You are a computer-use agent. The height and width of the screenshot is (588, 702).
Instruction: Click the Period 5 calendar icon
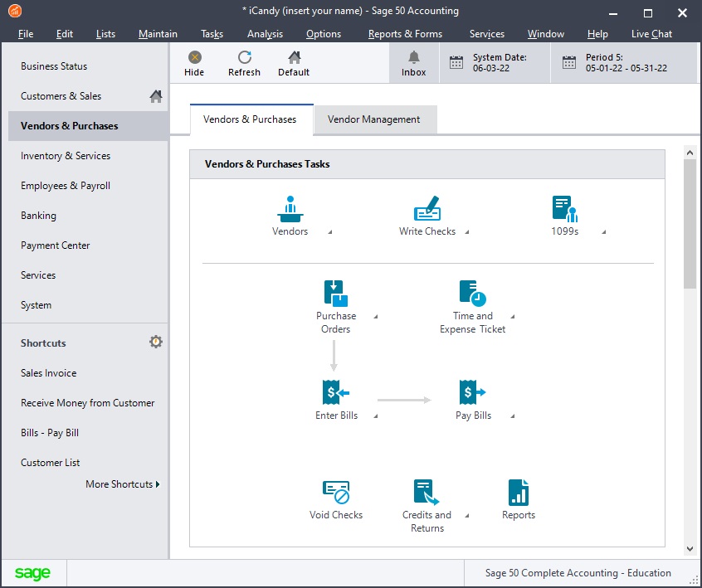point(569,63)
